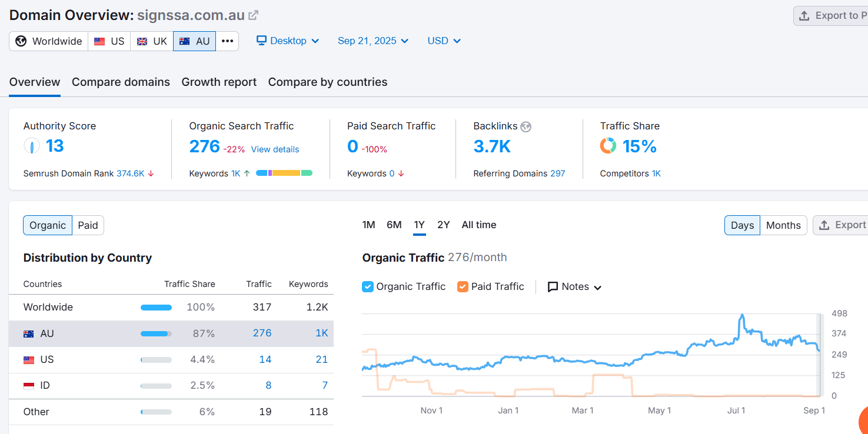This screenshot has width=868, height=434.
Task: Open signssa.com.au external link icon
Action: pos(253,15)
